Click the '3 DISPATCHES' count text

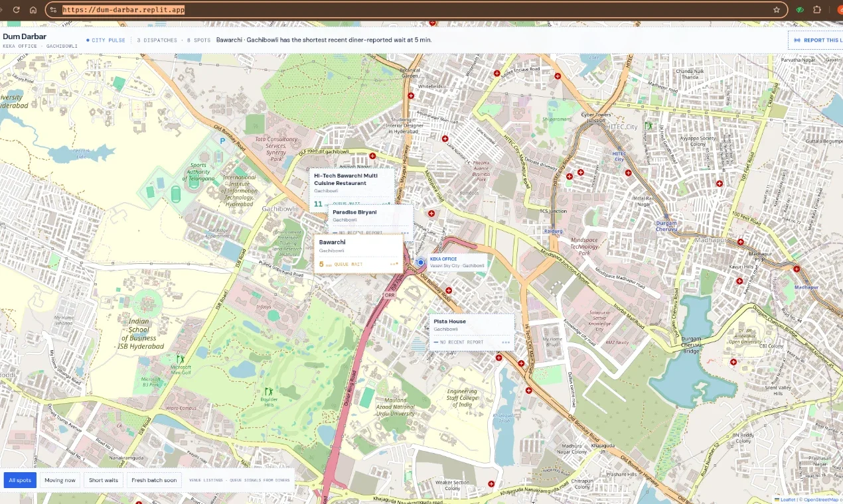pyautogui.click(x=157, y=40)
